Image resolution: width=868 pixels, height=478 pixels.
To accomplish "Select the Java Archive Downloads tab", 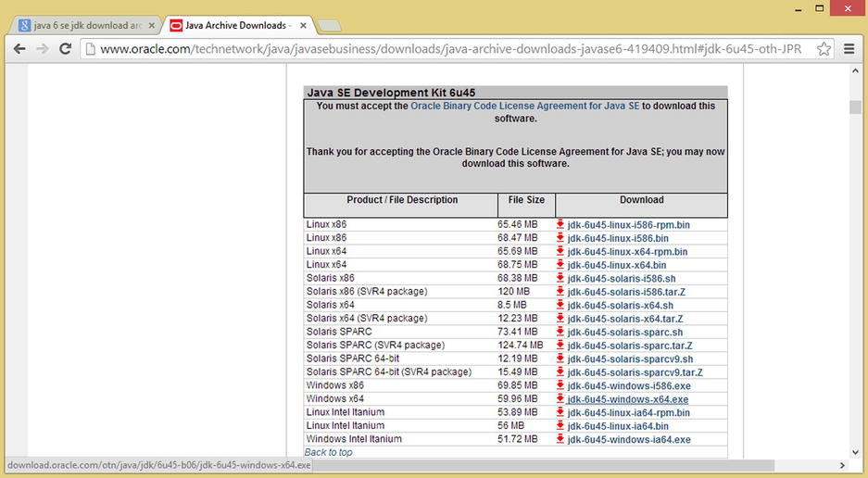I will (238, 26).
